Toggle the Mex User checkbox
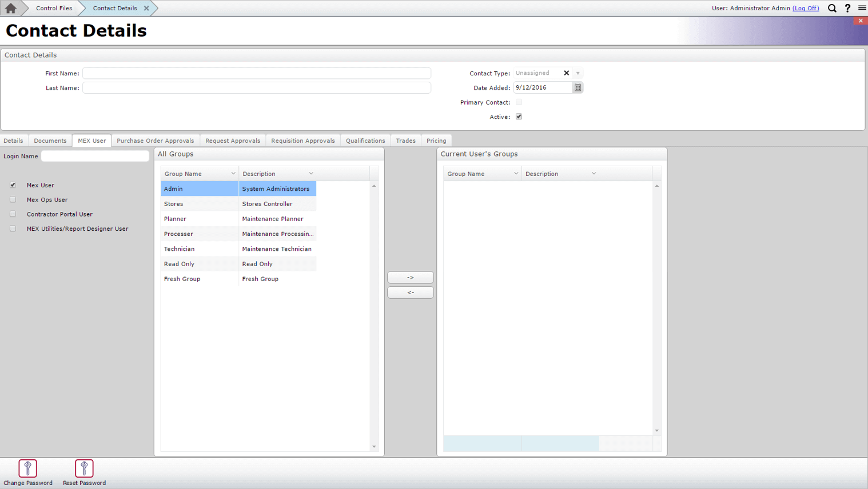The image size is (868, 489). [x=13, y=185]
